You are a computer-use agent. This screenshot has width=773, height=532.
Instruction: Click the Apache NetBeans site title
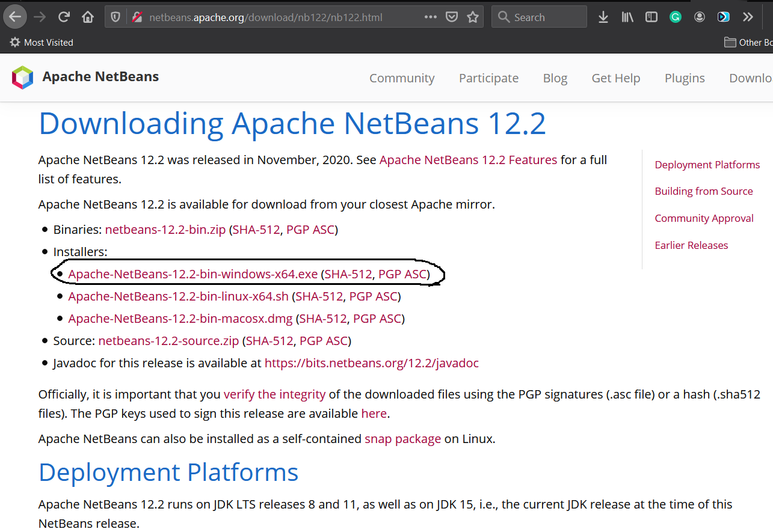coord(100,77)
